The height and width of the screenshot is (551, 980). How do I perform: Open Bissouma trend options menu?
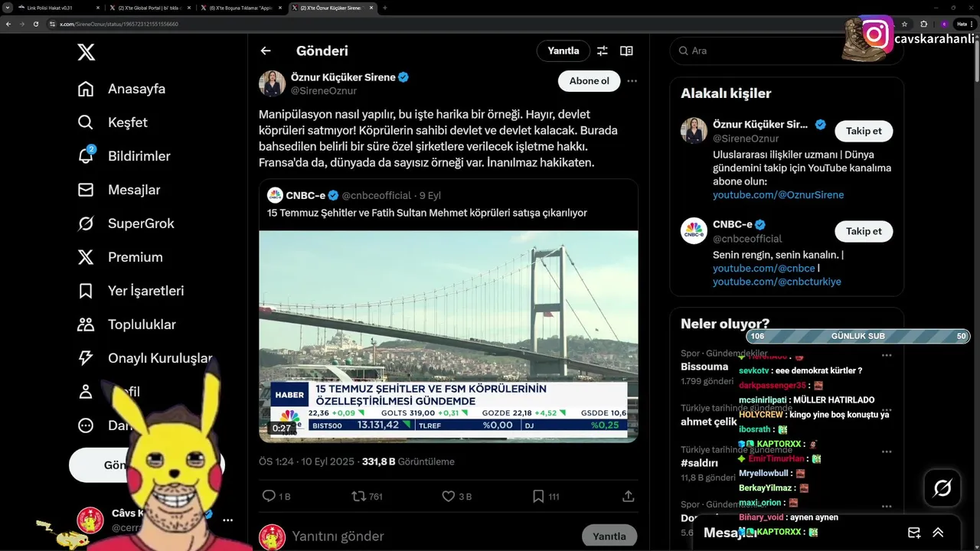[887, 355]
